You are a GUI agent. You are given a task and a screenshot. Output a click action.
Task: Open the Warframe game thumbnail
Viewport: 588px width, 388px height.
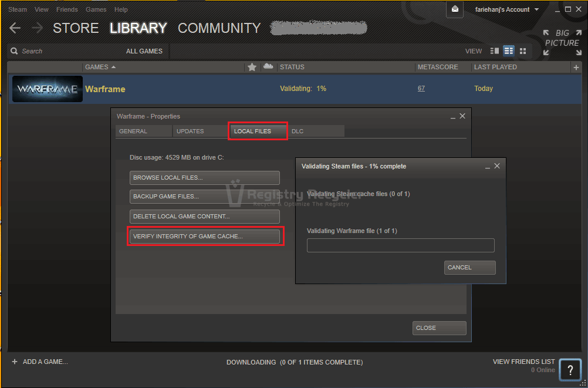click(48, 89)
